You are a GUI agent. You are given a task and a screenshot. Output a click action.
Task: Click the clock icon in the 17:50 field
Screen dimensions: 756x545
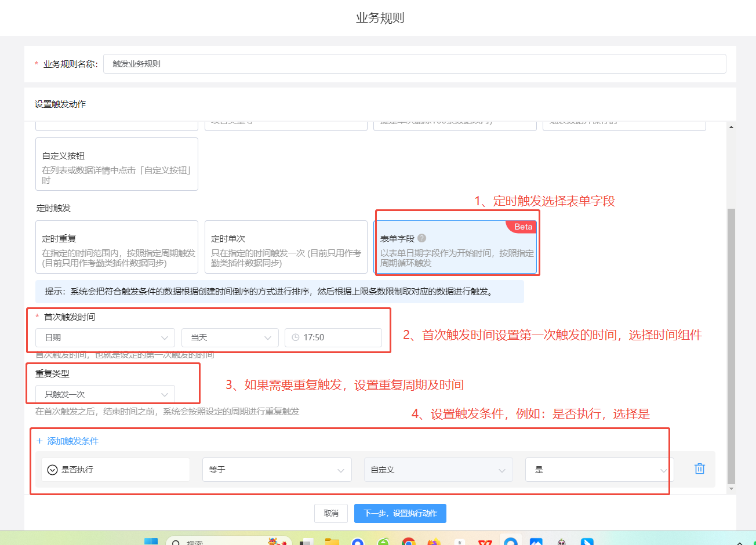[296, 337]
